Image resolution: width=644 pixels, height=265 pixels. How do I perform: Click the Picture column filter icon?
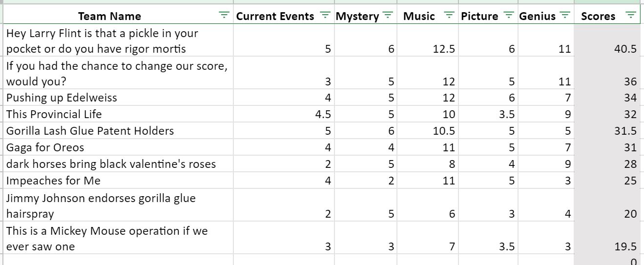[509, 16]
